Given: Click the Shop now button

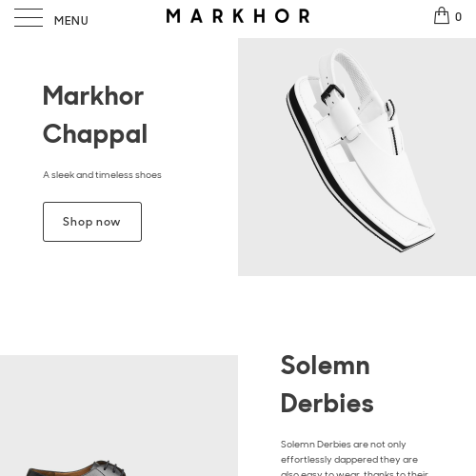Looking at the screenshot, I should pos(92,222).
